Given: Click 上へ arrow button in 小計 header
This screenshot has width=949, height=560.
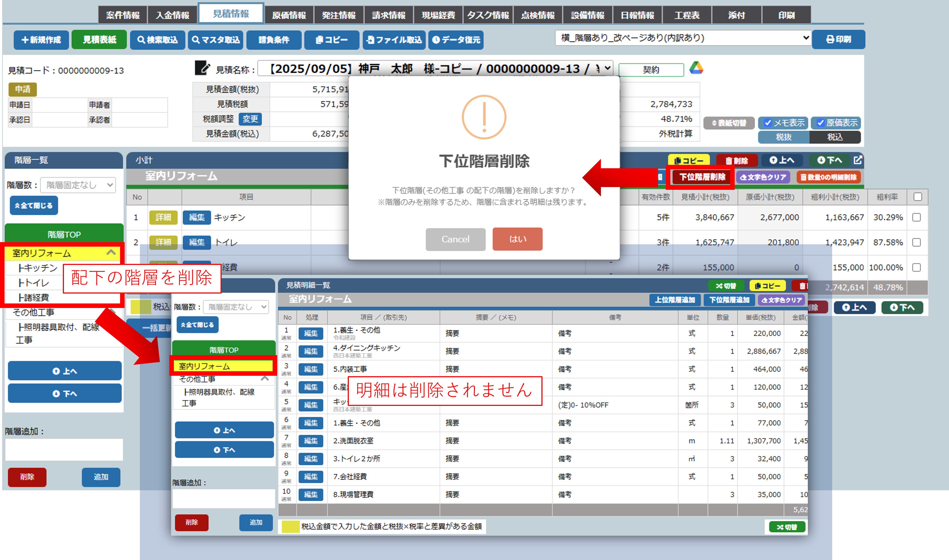Looking at the screenshot, I should point(782,160).
